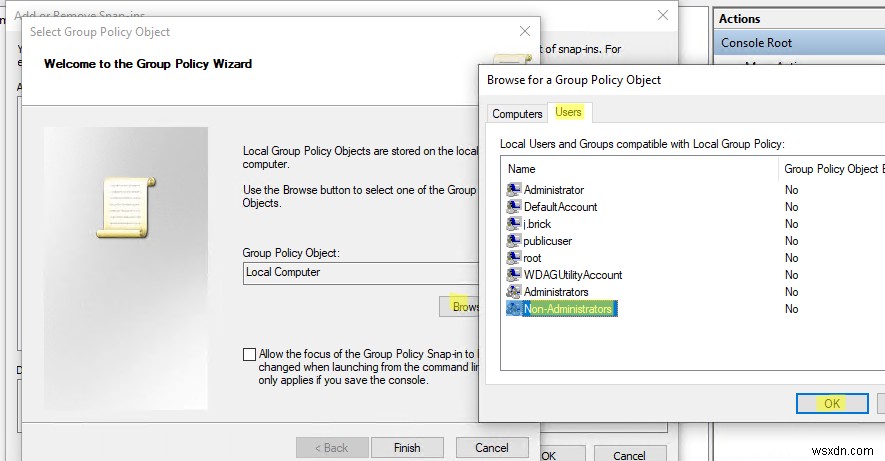
Task: Select the publicuser entry
Action: pyautogui.click(x=547, y=240)
